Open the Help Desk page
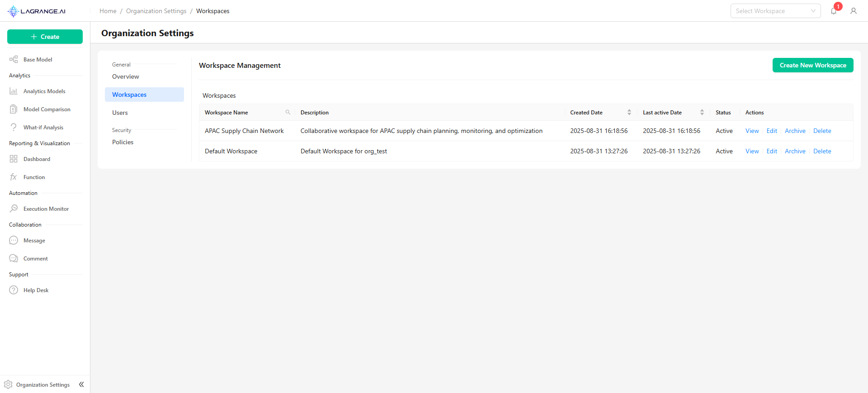The image size is (868, 393). 36,290
